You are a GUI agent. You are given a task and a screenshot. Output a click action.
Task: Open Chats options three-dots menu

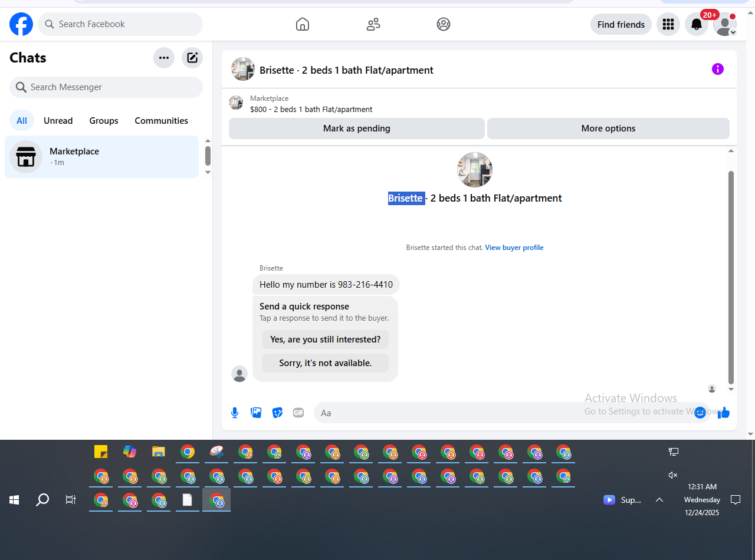164,58
